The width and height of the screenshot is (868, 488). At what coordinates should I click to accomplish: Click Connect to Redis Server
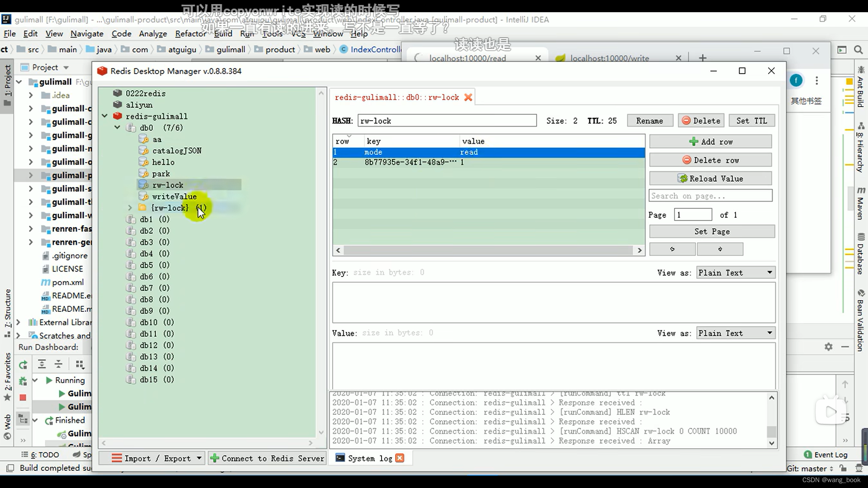point(267,458)
